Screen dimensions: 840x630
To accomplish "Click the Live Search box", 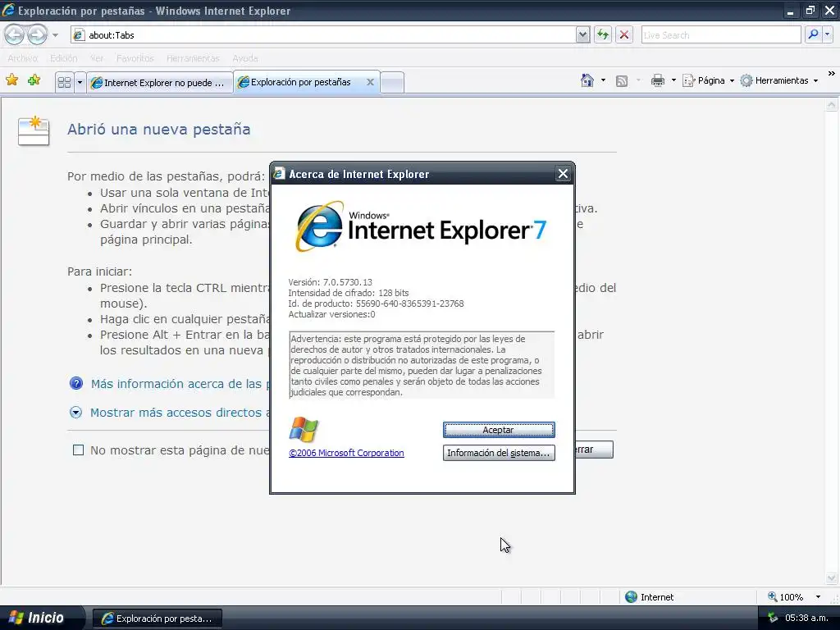I will (x=721, y=34).
